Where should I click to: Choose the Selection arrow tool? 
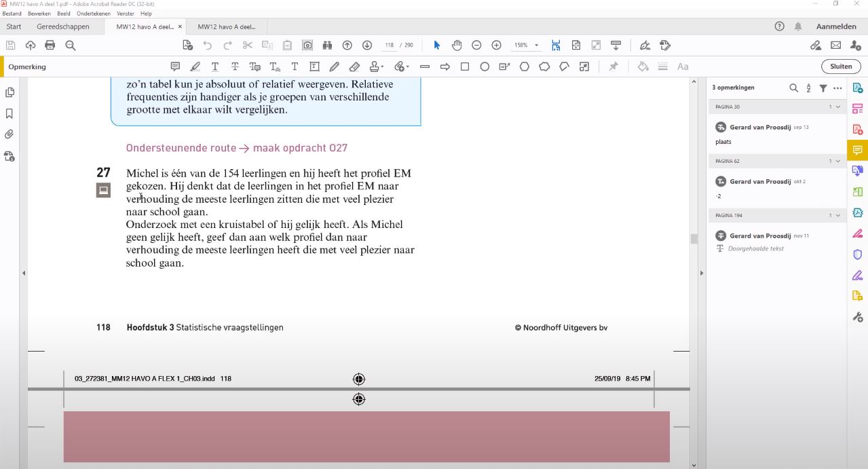(437, 45)
